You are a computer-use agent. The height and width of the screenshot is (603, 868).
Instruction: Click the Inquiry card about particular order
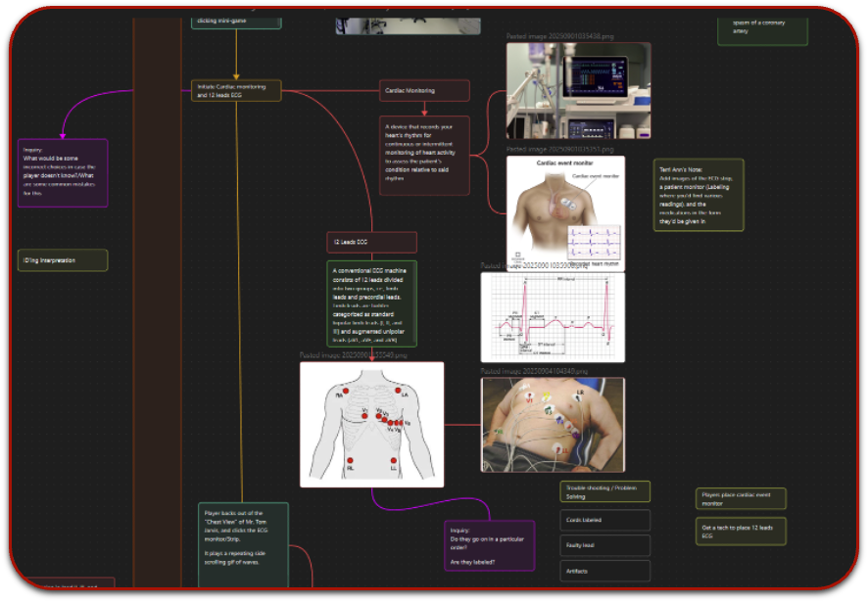490,545
